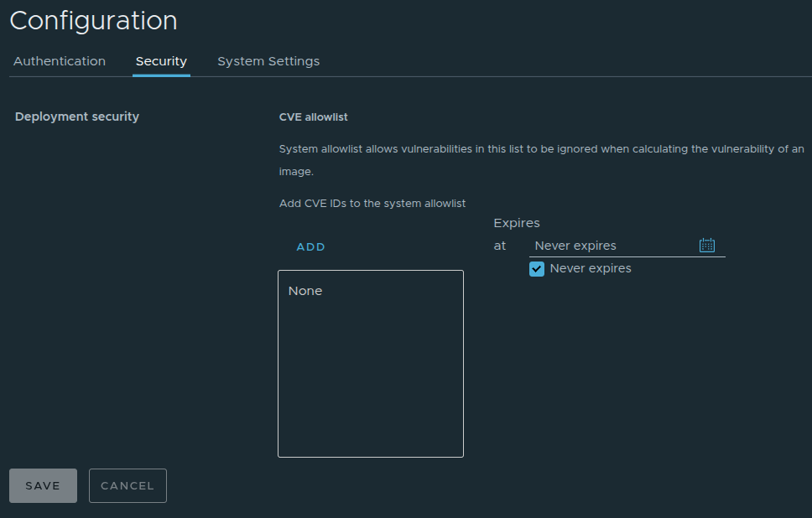Open the System Settings tab

(x=268, y=61)
